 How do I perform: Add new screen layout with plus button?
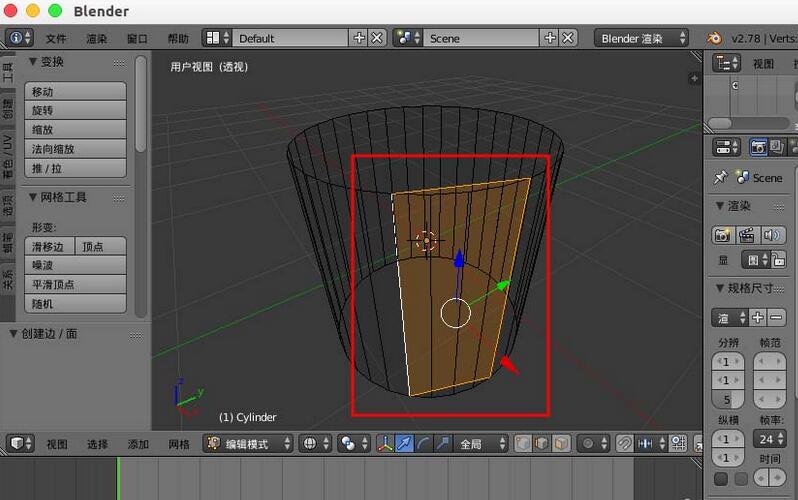tap(359, 38)
